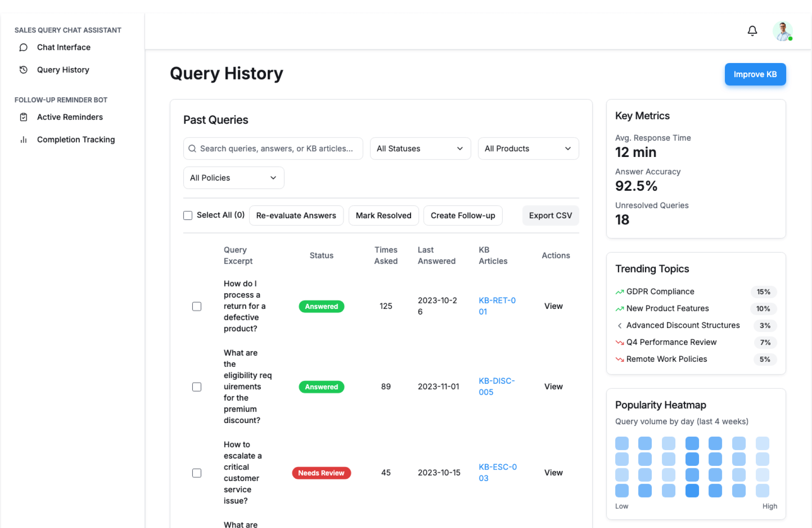
Task: Open the All Policies dropdown
Action: tap(233, 178)
